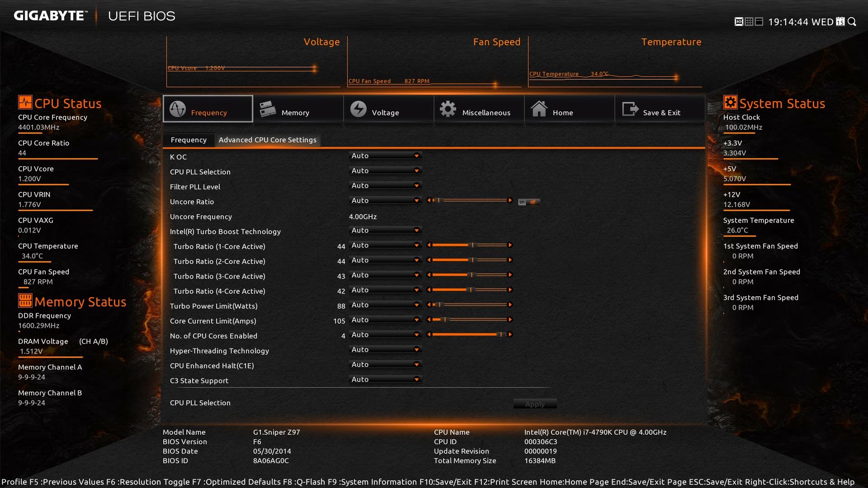Click the No. of CPU Cores slider
Viewport: 868px width, 488px height.
(470, 335)
